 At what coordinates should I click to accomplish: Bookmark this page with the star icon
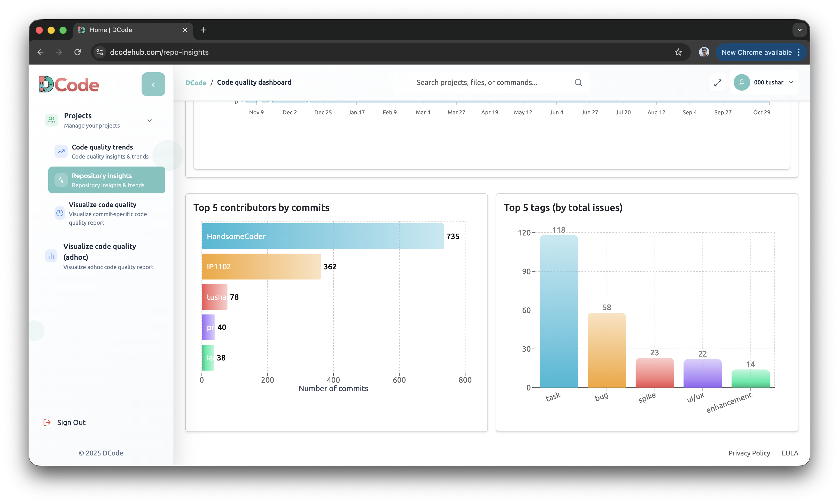[x=678, y=52]
